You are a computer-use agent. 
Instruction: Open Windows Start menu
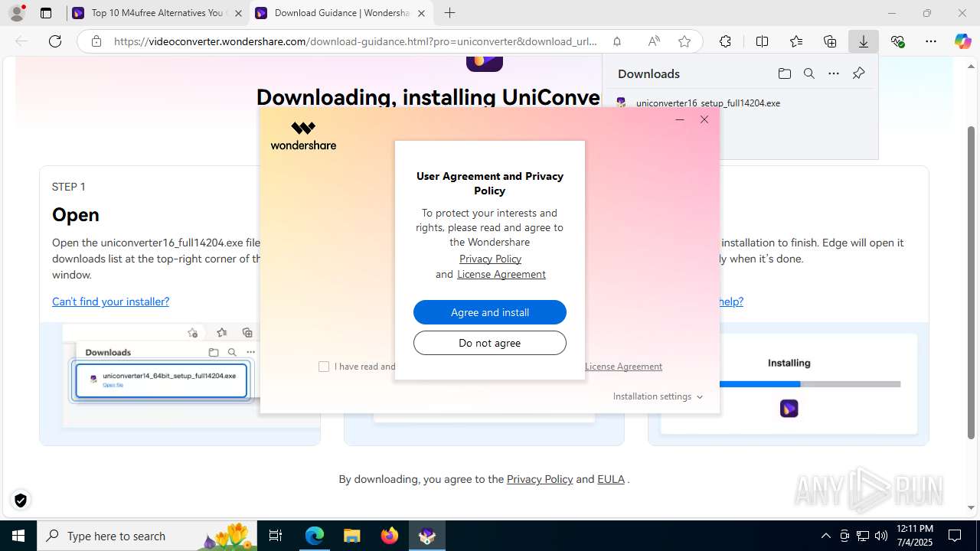click(x=18, y=536)
